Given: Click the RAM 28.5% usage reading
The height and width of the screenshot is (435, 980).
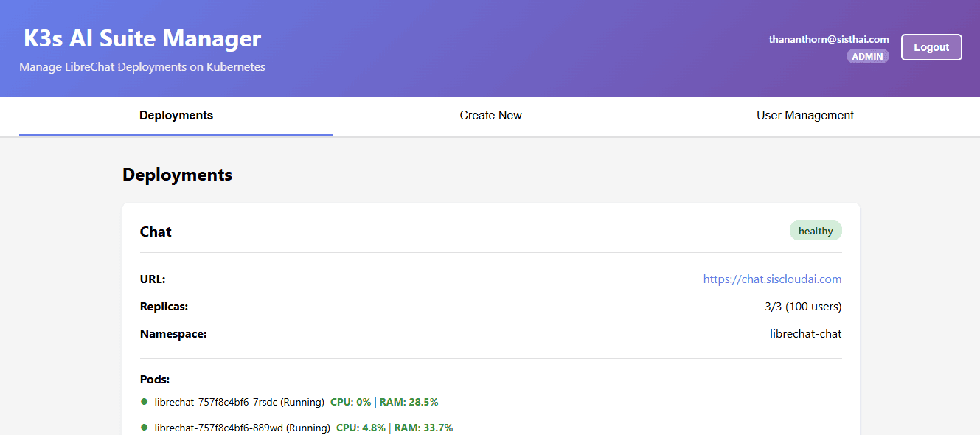Looking at the screenshot, I should (409, 402).
